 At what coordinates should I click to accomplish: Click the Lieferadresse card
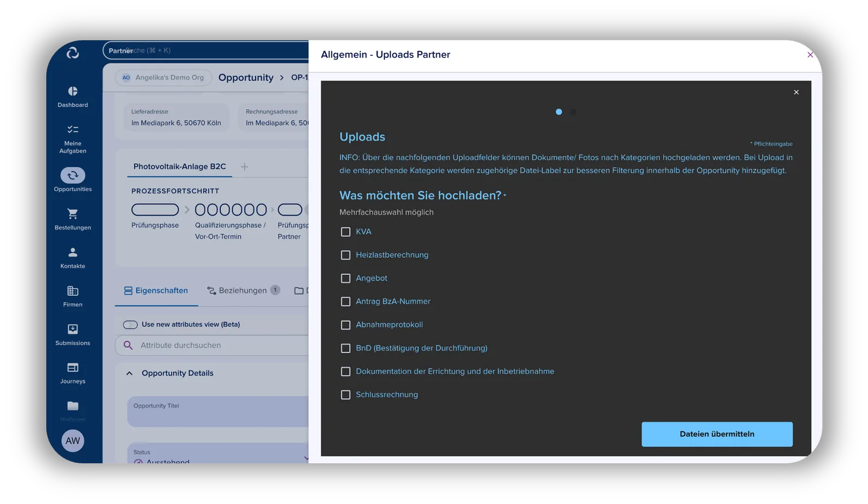click(x=177, y=118)
